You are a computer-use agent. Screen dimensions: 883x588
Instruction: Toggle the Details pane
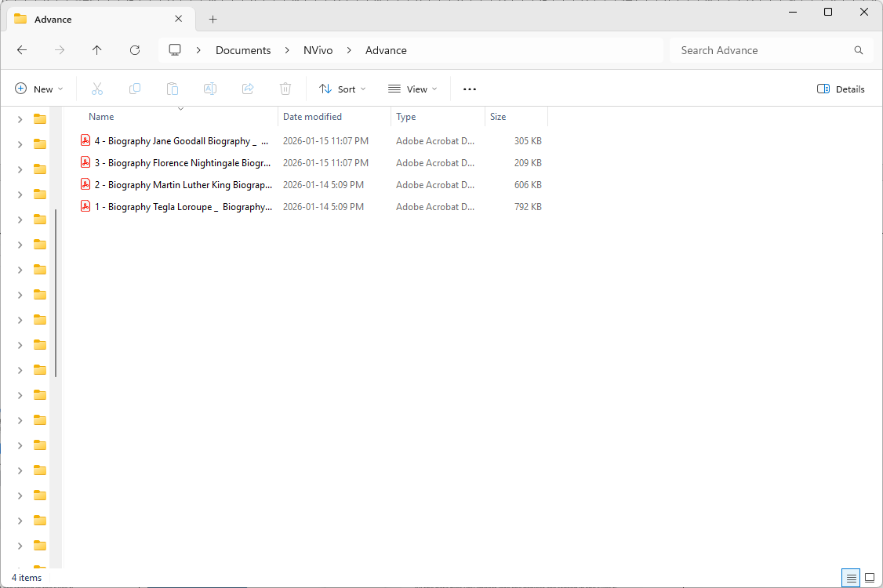841,89
